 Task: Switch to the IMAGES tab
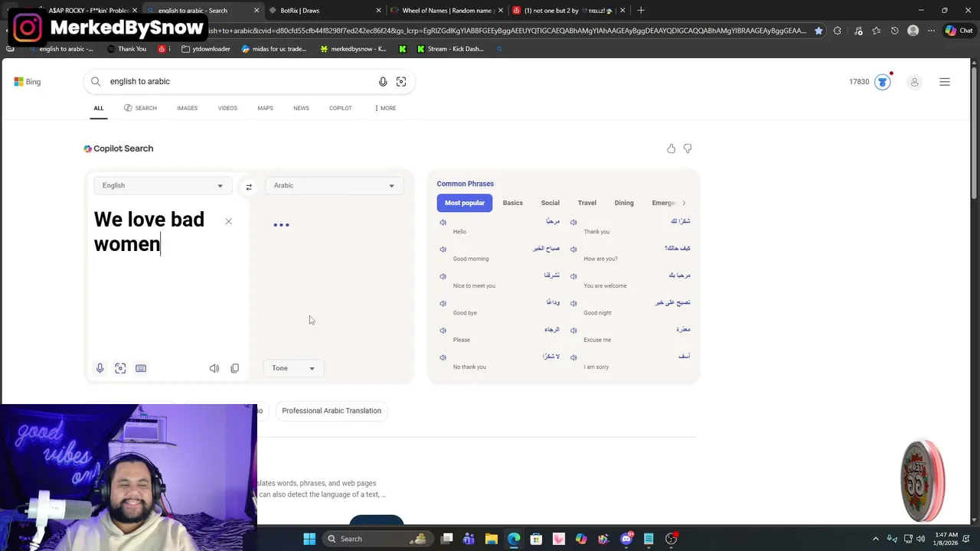coord(187,108)
